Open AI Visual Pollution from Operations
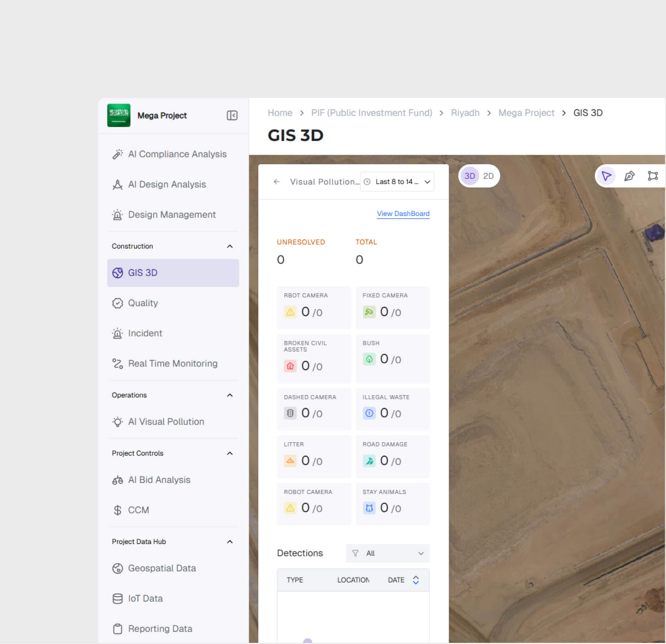The height and width of the screenshot is (644, 666). click(166, 422)
